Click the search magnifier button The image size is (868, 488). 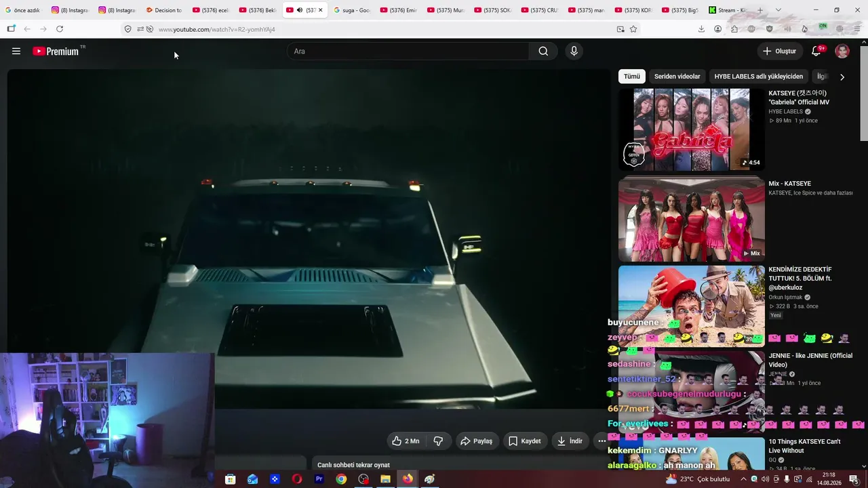[543, 51]
